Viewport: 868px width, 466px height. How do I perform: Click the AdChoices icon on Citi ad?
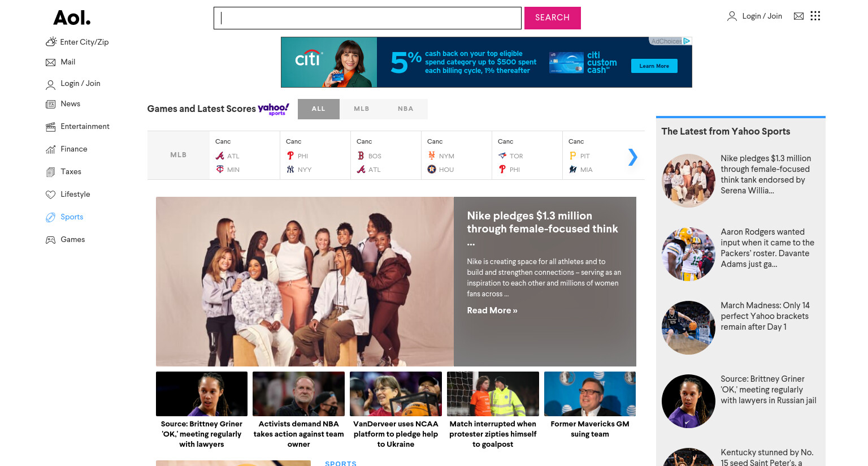tap(687, 41)
